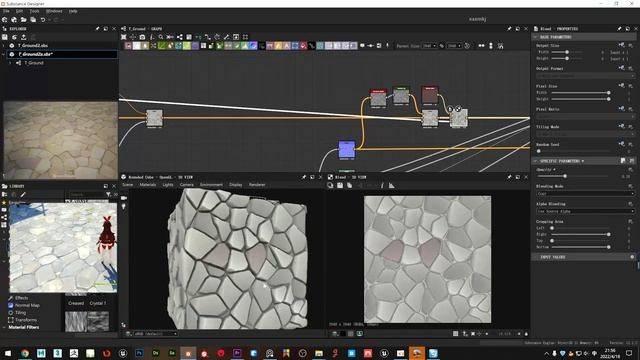The image size is (640, 360).
Task: Click the share/link icon in graph toolbar
Action: click(180, 37)
